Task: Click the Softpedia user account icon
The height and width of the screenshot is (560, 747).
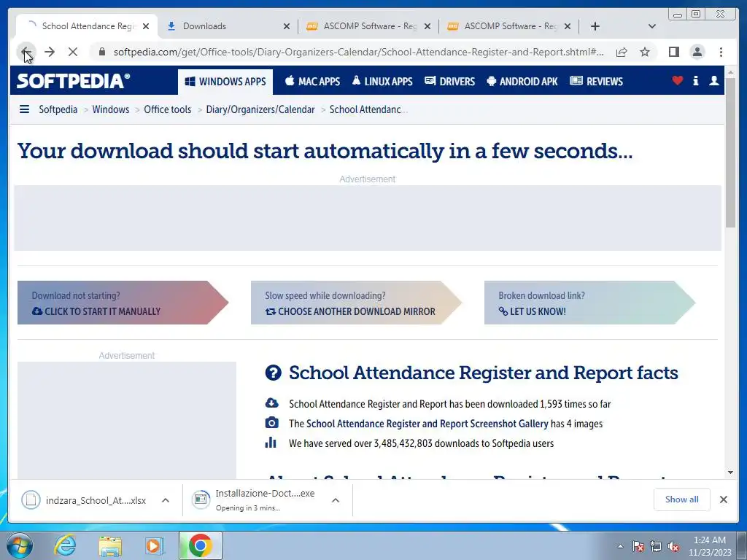Action: click(713, 81)
